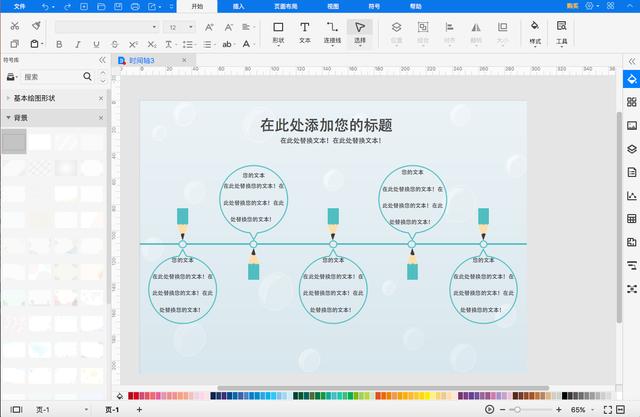Print the diagram with the printer icon
The width and height of the screenshot is (640, 417).
coord(135,6)
